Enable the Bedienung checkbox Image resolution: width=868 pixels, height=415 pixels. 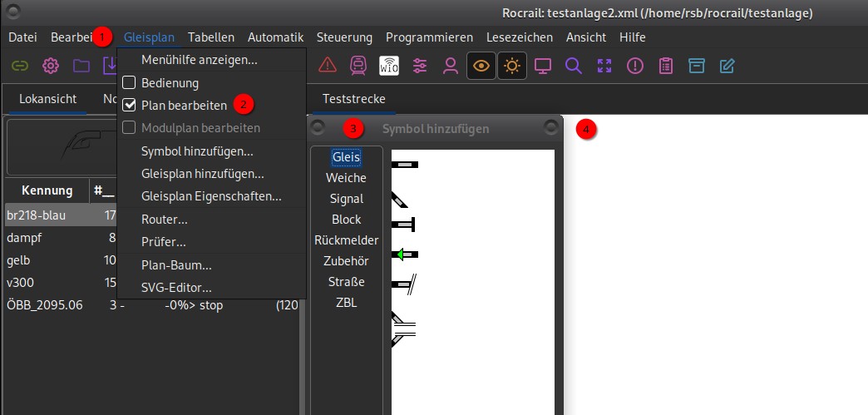129,83
